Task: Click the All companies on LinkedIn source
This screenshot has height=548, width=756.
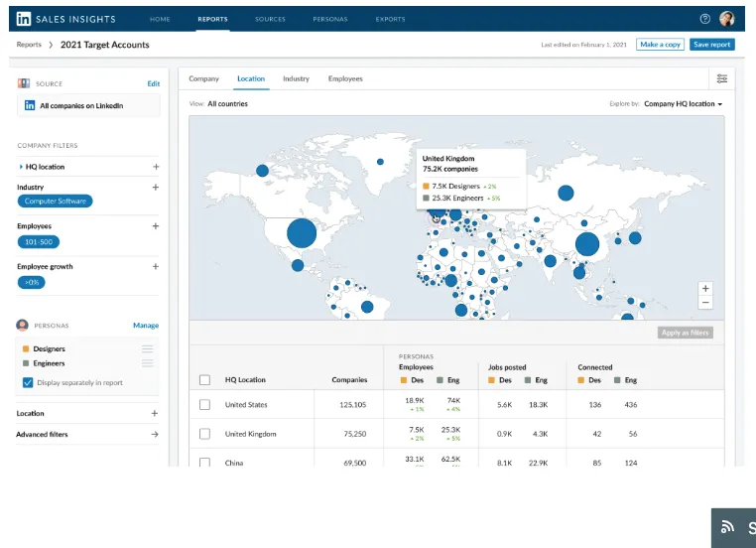Action: coord(88,105)
